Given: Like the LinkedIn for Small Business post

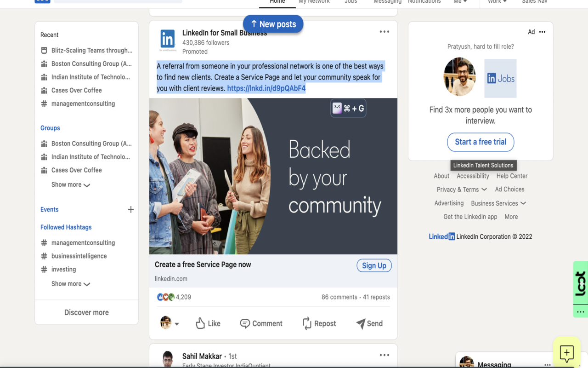Looking at the screenshot, I should (x=208, y=323).
